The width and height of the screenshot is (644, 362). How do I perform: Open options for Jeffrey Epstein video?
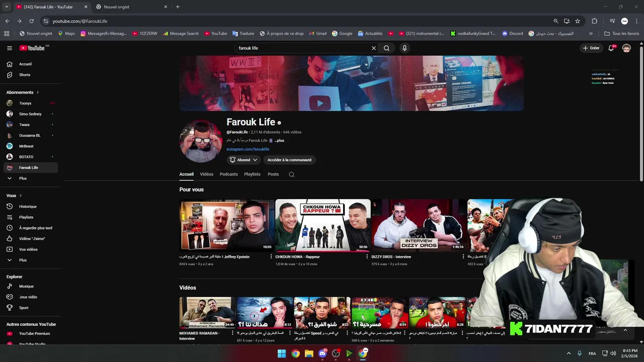pos(271,257)
